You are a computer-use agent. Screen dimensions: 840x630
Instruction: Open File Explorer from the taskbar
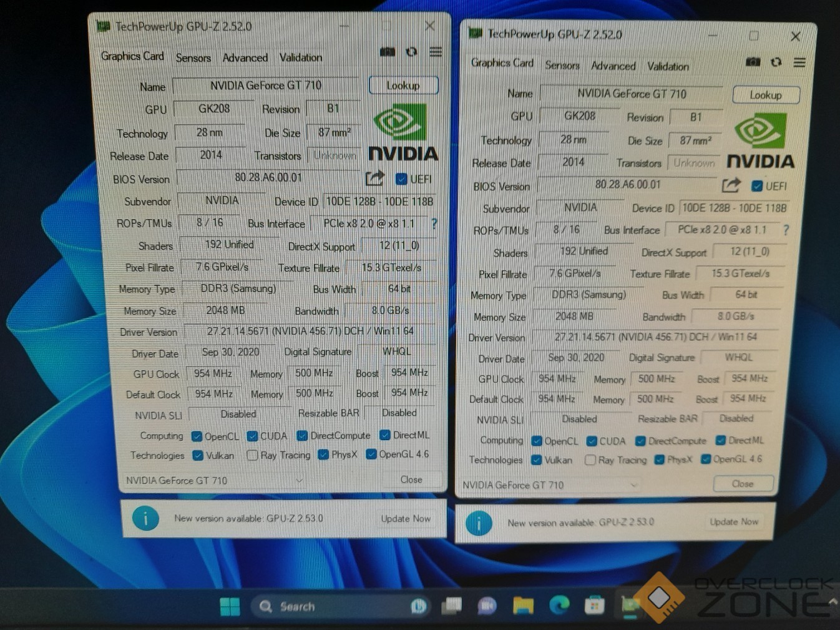point(523,604)
